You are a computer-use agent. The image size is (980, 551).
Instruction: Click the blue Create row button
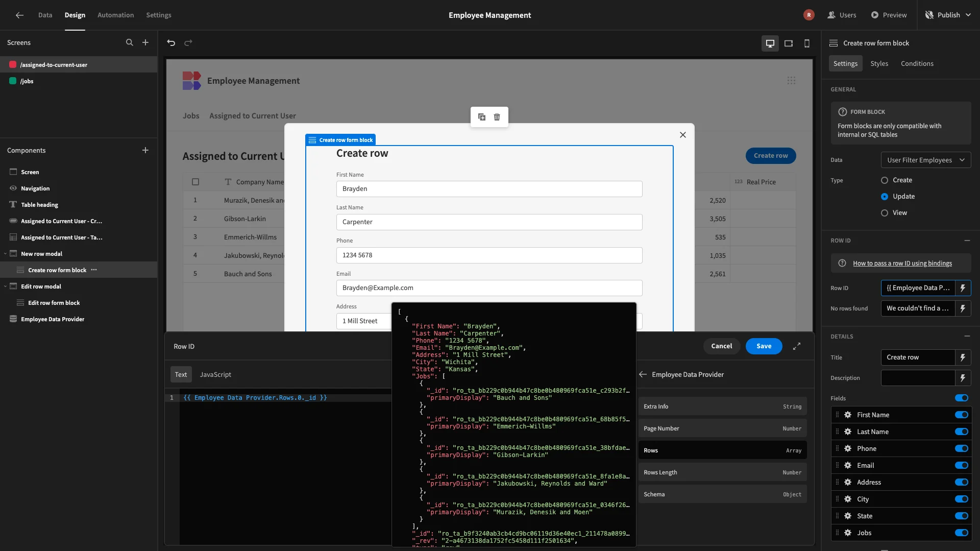770,156
